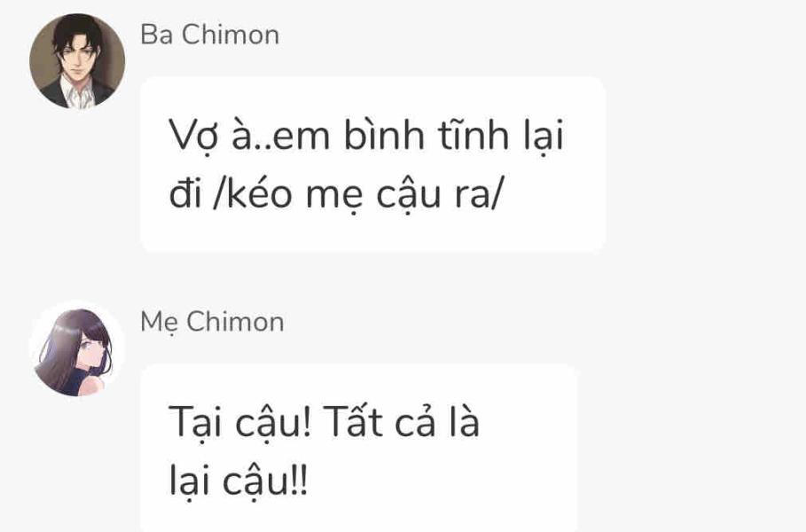Image resolution: width=806 pixels, height=532 pixels.
Task: Tap the Mẹ Chimon sender name
Action: point(212,323)
